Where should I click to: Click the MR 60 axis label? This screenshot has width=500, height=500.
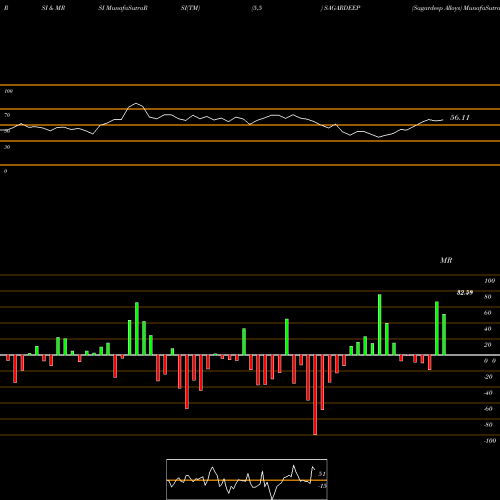488,313
